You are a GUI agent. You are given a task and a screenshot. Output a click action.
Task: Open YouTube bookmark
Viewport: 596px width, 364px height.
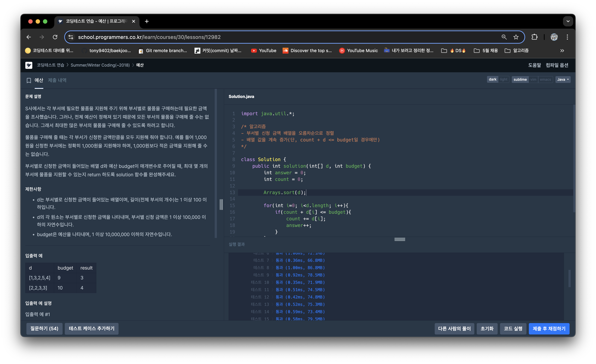[x=264, y=51]
